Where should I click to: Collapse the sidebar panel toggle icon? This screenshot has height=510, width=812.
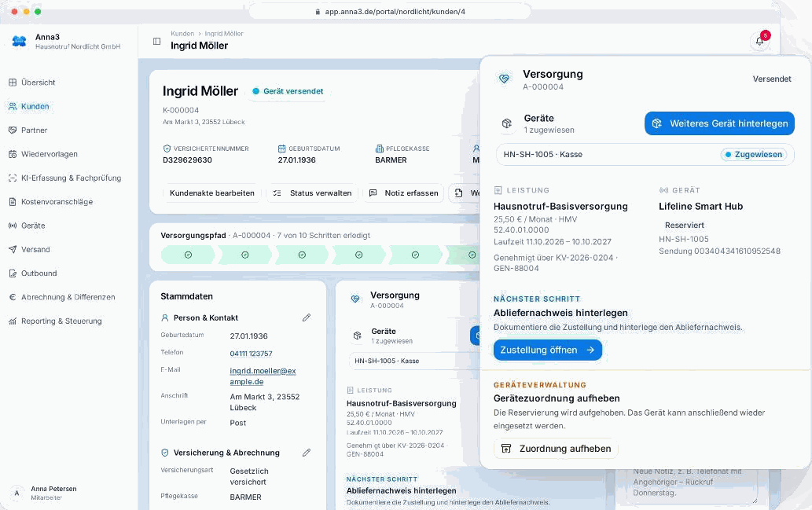[157, 42]
